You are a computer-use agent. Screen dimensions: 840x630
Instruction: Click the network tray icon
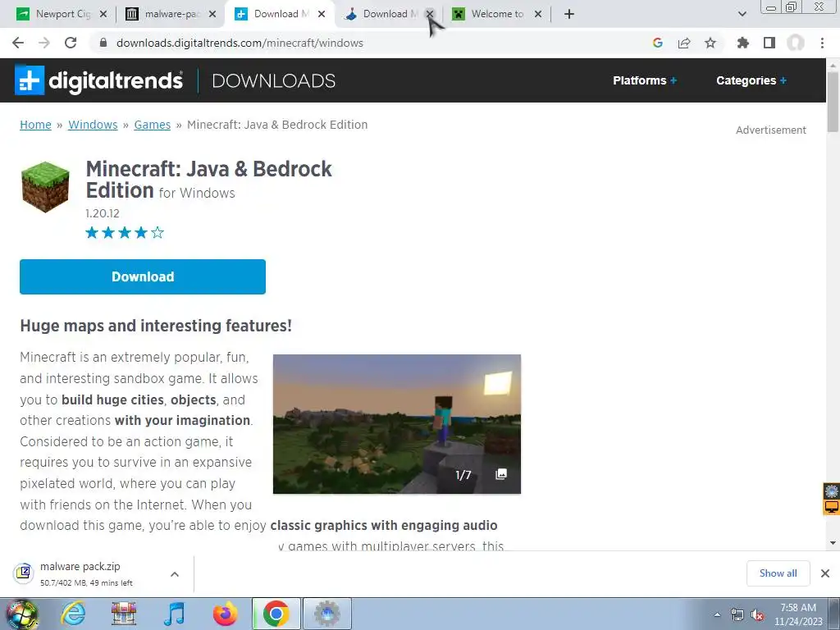pyautogui.click(x=737, y=615)
